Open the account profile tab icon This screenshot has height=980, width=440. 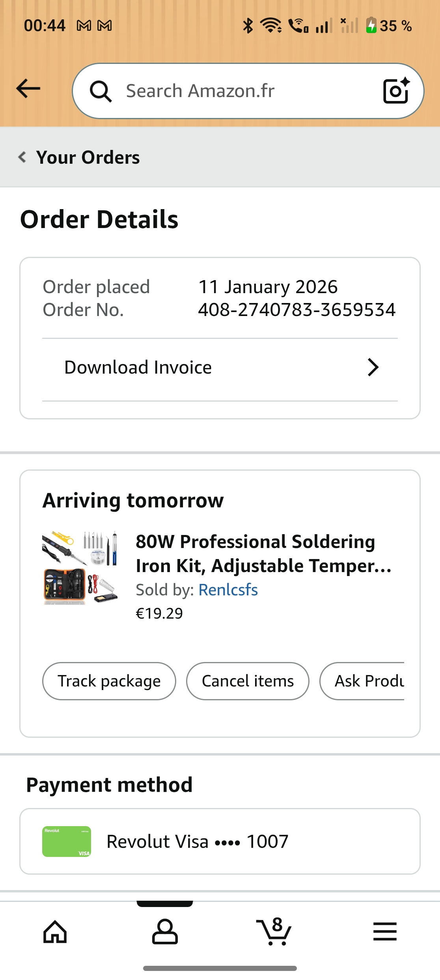coord(165,931)
